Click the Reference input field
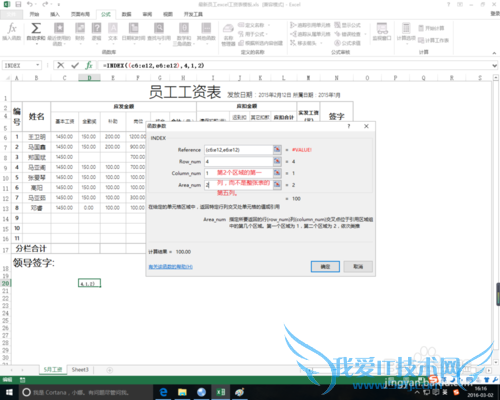 click(x=238, y=150)
